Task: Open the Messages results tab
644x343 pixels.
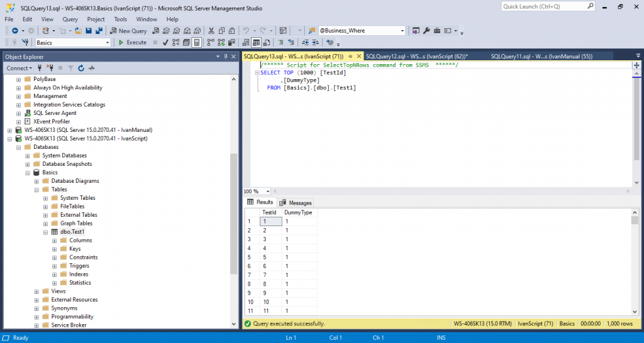Action: 296,203
